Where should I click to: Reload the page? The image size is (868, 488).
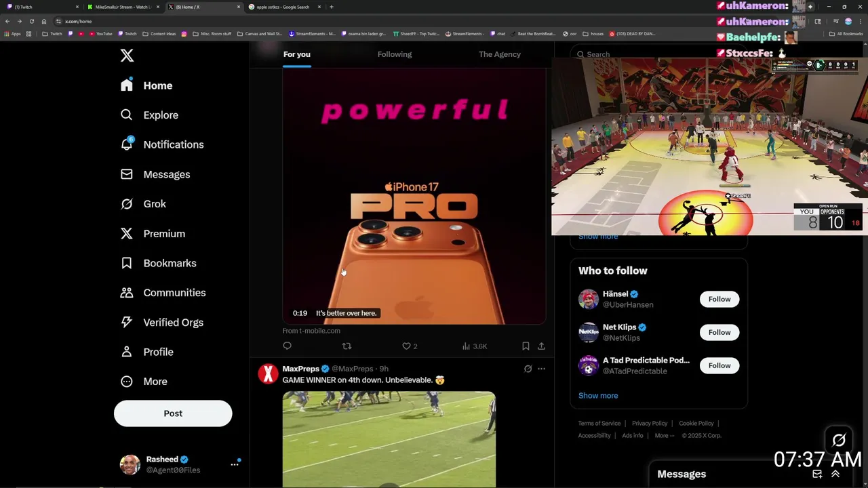pyautogui.click(x=31, y=21)
